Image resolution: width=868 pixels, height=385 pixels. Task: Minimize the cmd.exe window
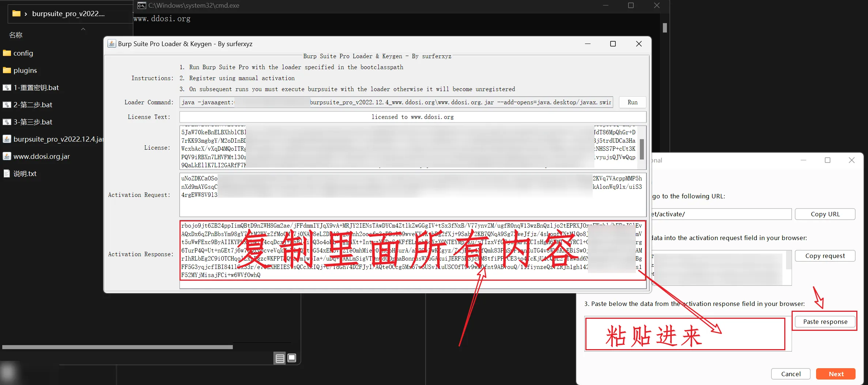[x=605, y=5]
